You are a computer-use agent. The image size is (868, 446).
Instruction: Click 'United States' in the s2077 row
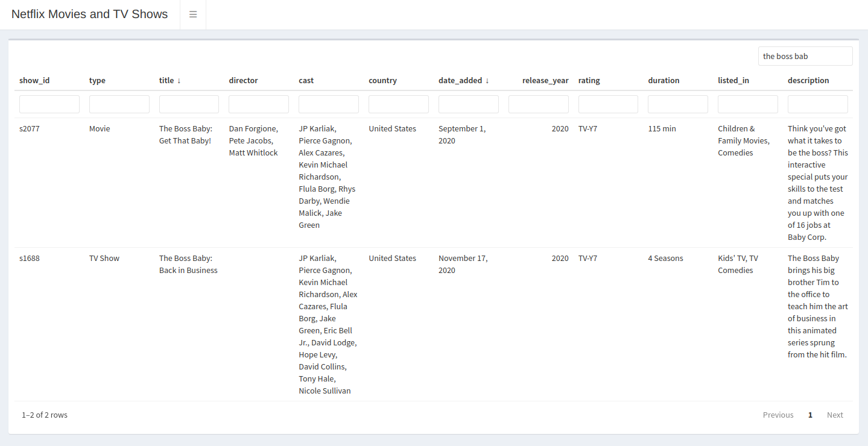coord(392,128)
